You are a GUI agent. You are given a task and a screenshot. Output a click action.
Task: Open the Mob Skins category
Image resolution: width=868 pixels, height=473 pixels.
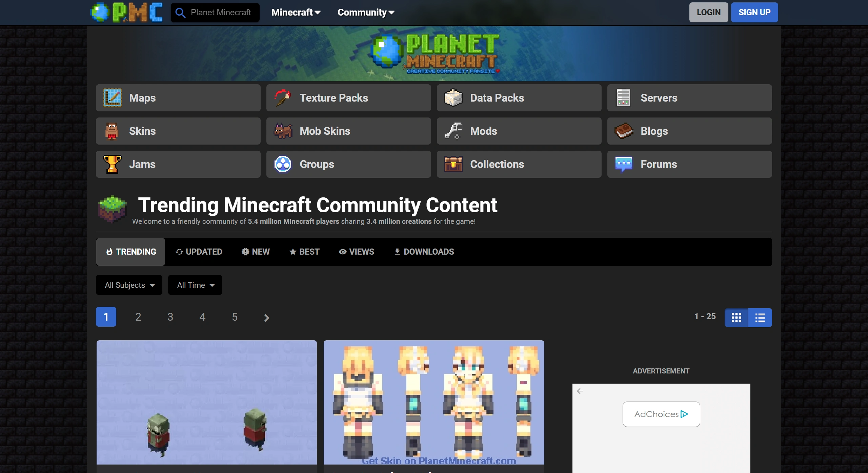pyautogui.click(x=349, y=131)
